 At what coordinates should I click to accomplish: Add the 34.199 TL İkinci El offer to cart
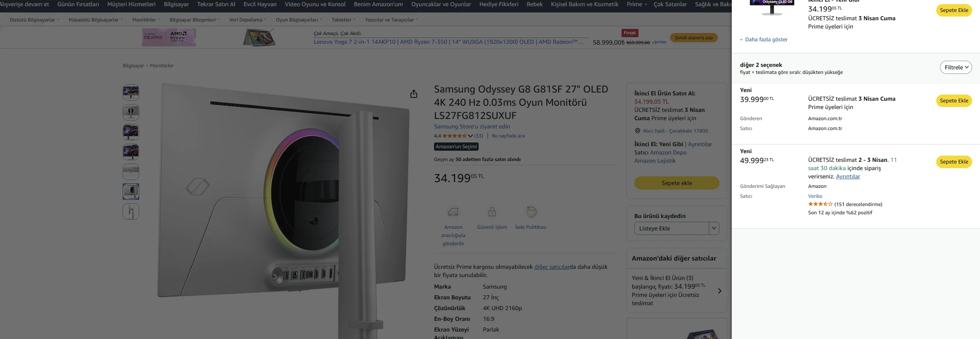click(x=954, y=10)
